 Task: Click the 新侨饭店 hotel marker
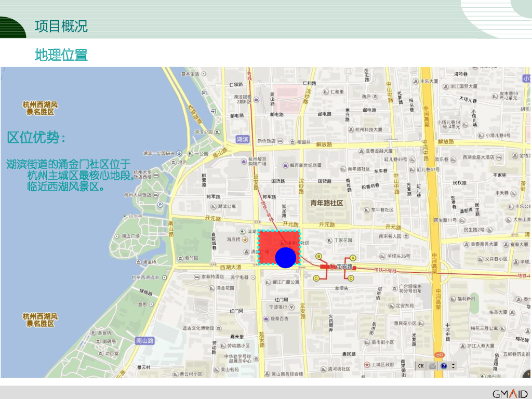coord(280,141)
